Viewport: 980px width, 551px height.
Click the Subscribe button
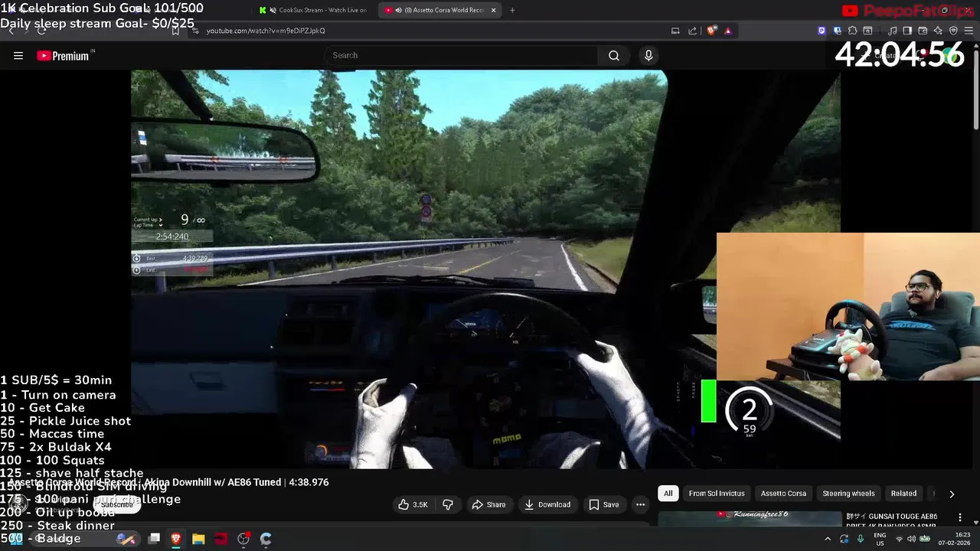116,504
